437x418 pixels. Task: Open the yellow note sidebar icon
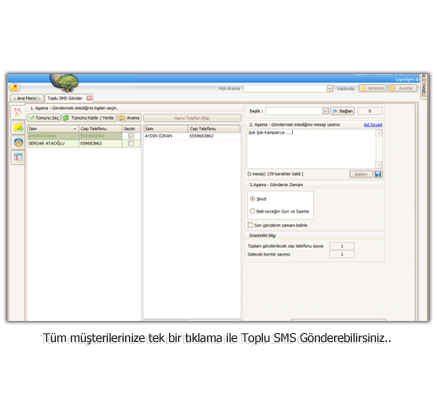click(18, 127)
